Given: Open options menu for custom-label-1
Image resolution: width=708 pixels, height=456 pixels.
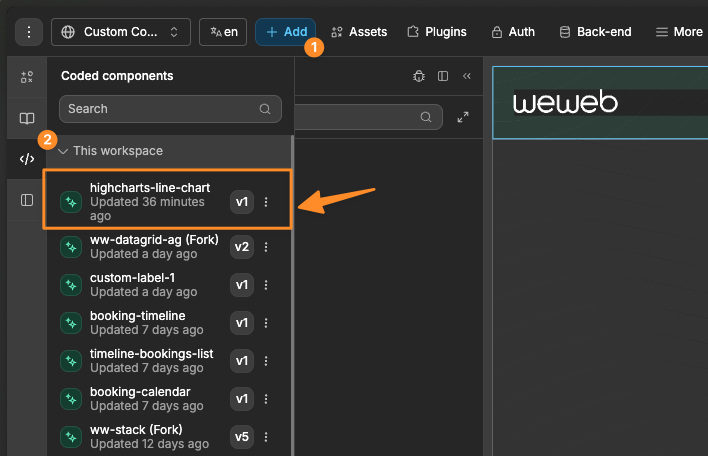Looking at the screenshot, I should click(266, 285).
